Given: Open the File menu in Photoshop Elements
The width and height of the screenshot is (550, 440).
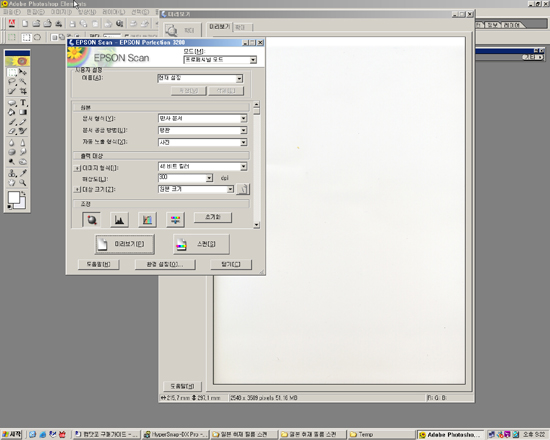Looking at the screenshot, I should [x=13, y=12].
